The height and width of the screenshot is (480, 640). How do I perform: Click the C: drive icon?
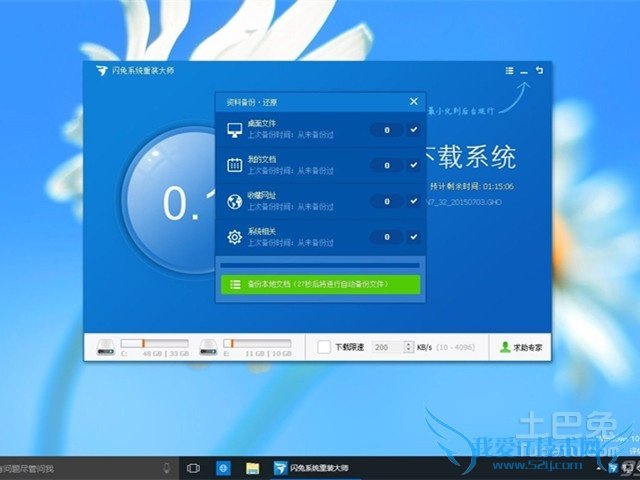point(106,347)
